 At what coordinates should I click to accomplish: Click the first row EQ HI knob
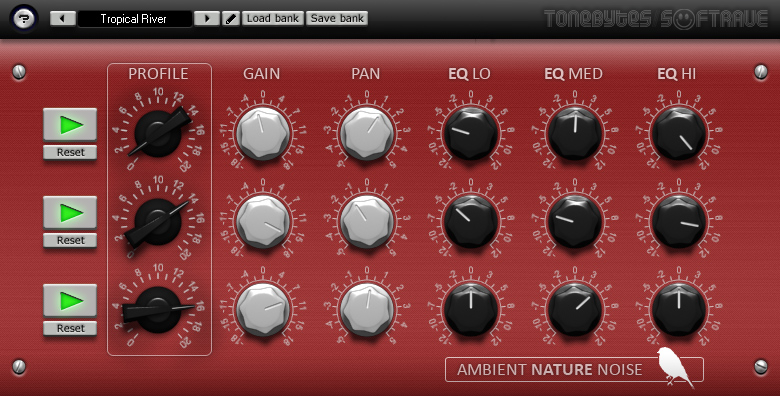pos(679,133)
